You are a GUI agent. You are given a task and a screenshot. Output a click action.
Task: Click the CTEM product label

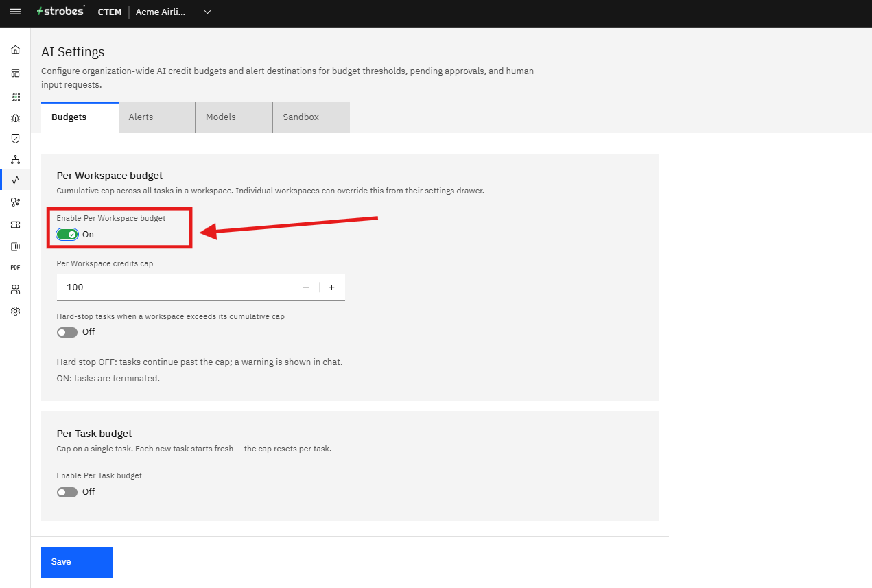pos(110,12)
